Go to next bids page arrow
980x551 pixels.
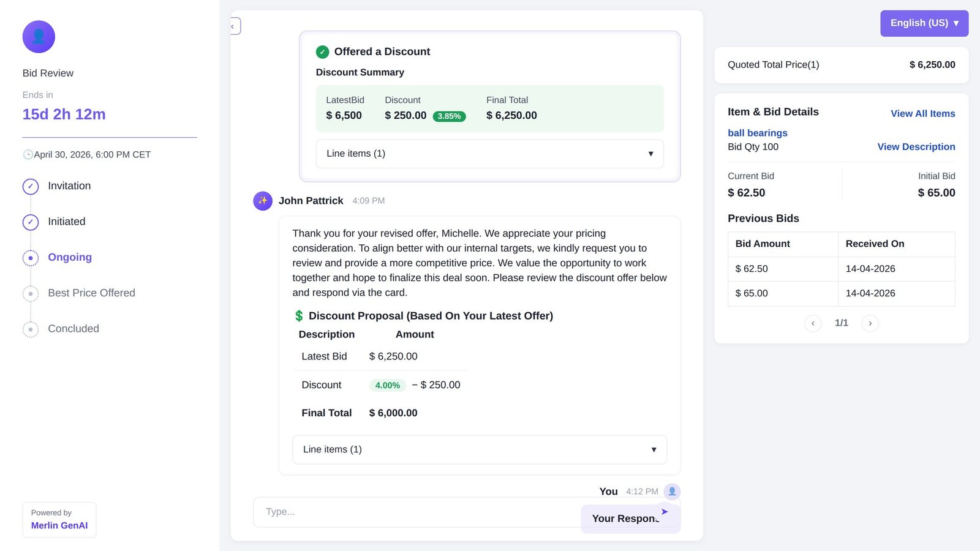(870, 323)
